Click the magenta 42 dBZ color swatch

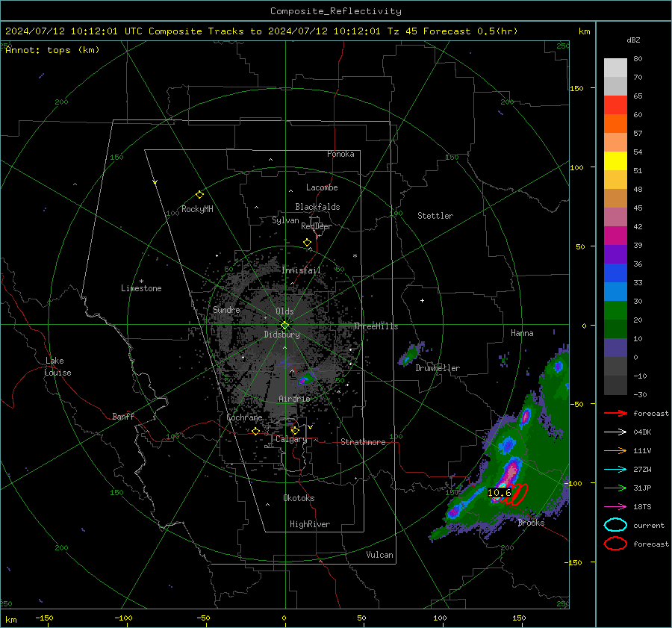[615, 235]
